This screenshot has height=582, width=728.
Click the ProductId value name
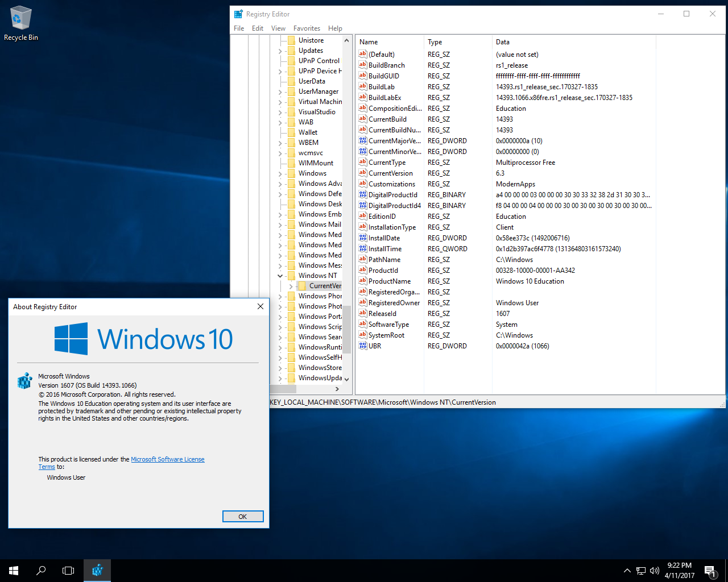(383, 270)
